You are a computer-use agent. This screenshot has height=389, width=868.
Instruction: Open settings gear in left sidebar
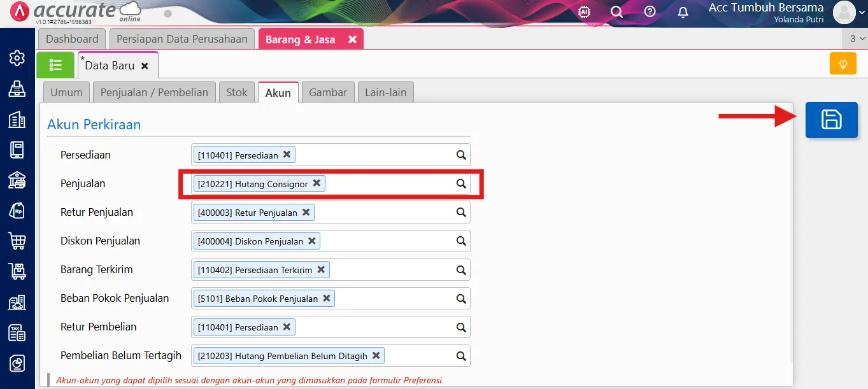17,59
